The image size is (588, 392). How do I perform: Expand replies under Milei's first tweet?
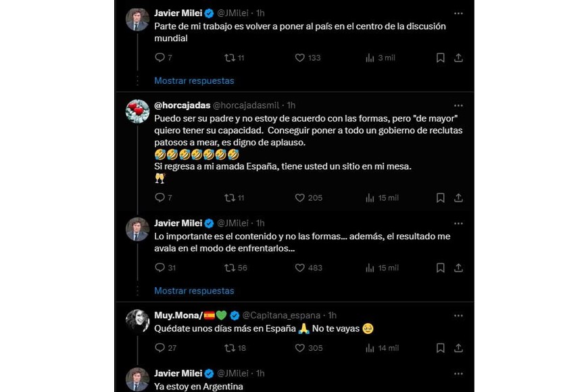(193, 80)
